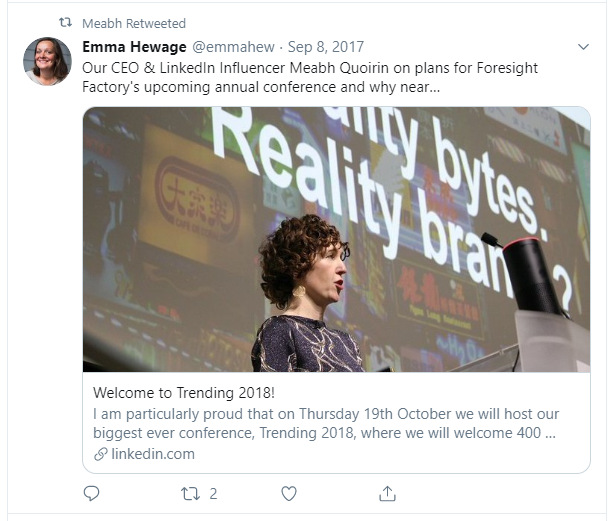This screenshot has height=521, width=614.
Task: Open the Welcome to Trending 2018! card title
Action: click(x=184, y=393)
